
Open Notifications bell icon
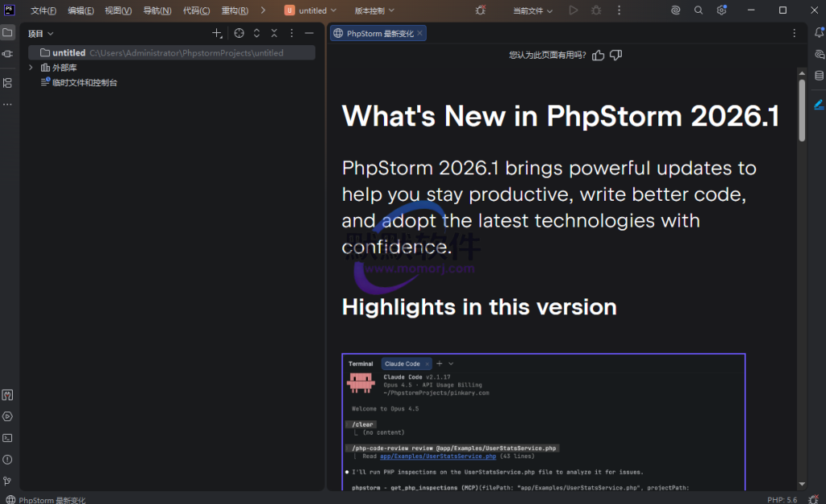tap(819, 32)
